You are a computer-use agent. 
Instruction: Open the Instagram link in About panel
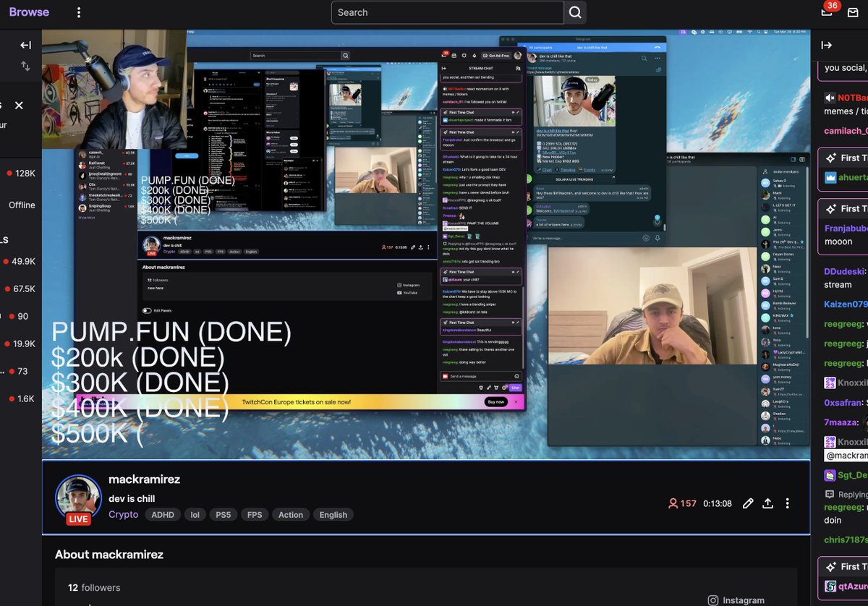click(744, 600)
